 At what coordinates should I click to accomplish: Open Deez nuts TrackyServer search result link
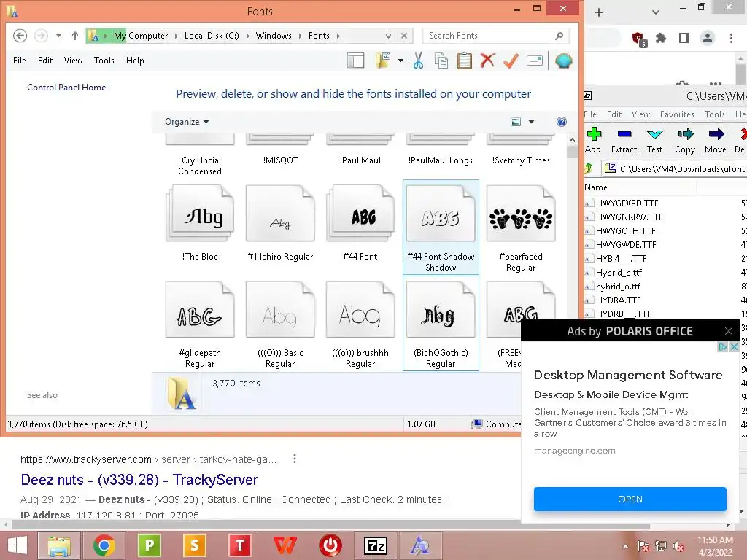139,480
